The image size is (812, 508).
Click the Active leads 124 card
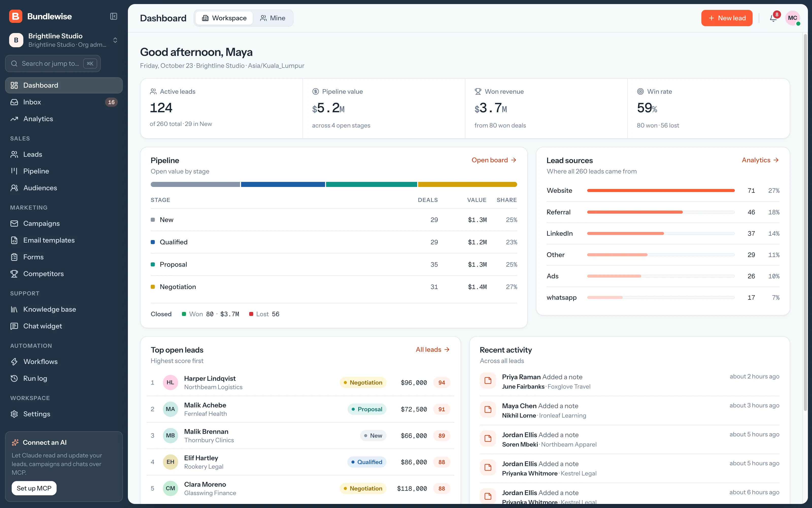click(222, 108)
